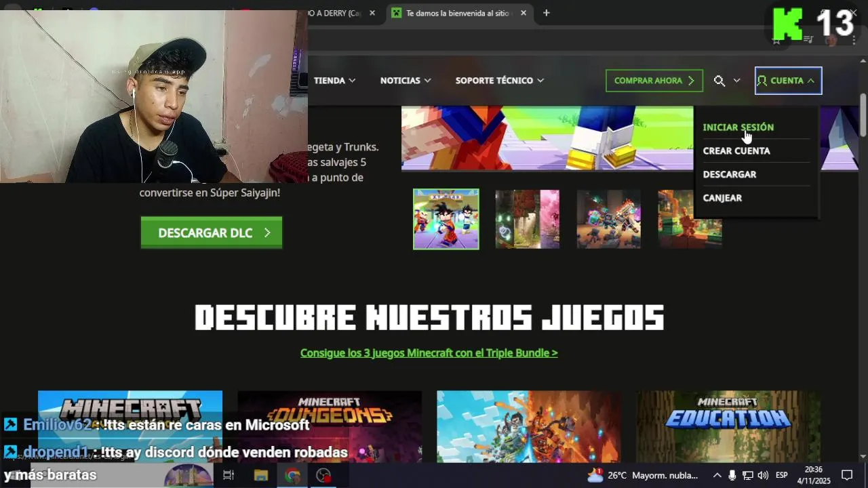Viewport: 868px width, 488px height.
Task: Open Task View on the taskbar
Action: click(x=229, y=475)
